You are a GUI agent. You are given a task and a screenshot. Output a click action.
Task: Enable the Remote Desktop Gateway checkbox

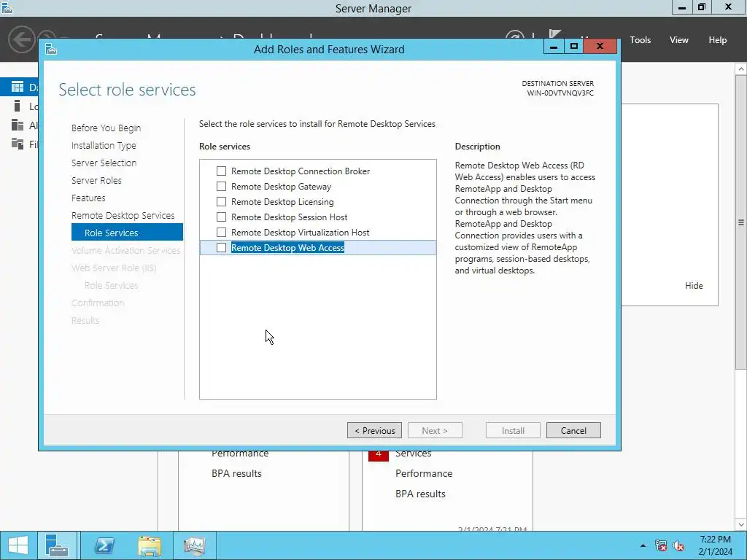[221, 186]
